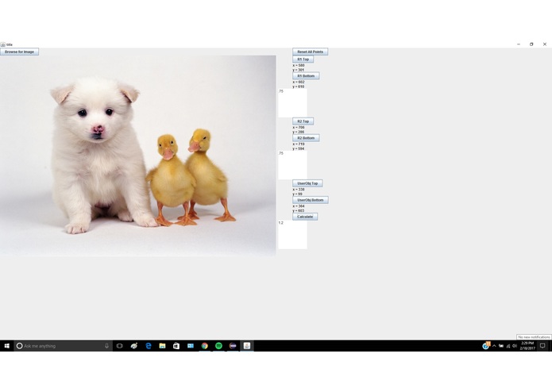The width and height of the screenshot is (552, 392).
Task: Minimize the title window
Action: 519,44
